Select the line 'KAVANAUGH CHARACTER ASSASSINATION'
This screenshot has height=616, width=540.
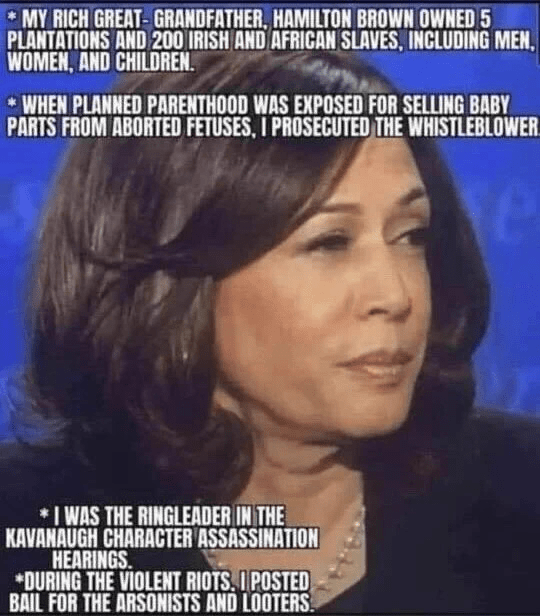pos(162,538)
